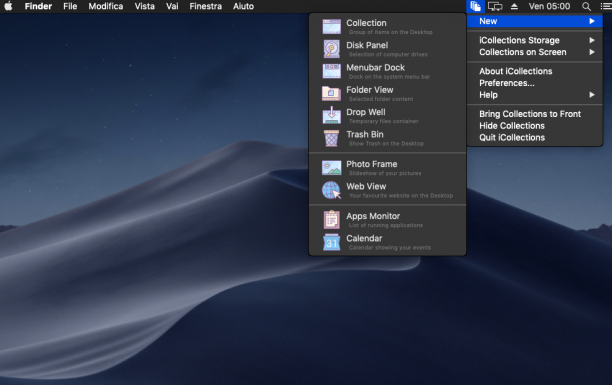Image resolution: width=612 pixels, height=385 pixels.
Task: Open Preferences... from the menu
Action: tap(535, 83)
